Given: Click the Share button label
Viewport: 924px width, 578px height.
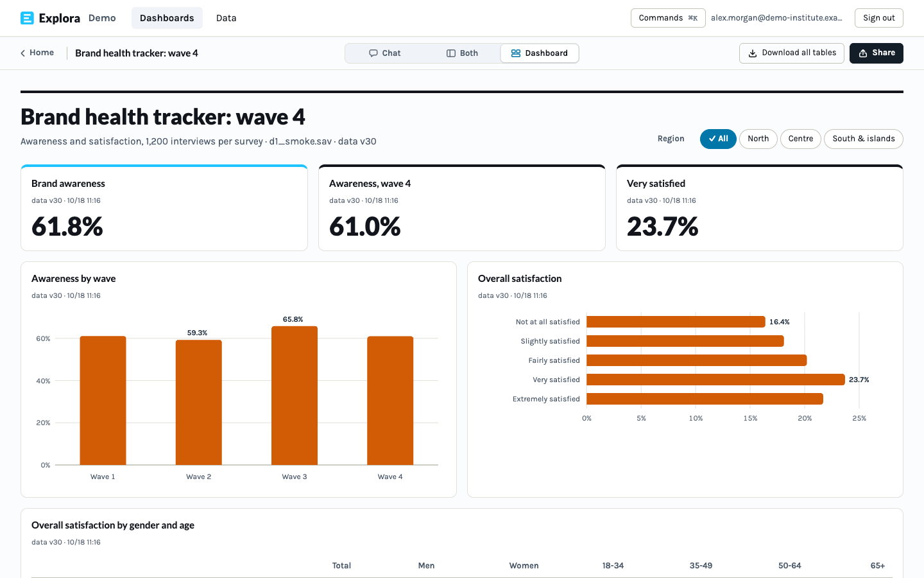Looking at the screenshot, I should coord(884,53).
